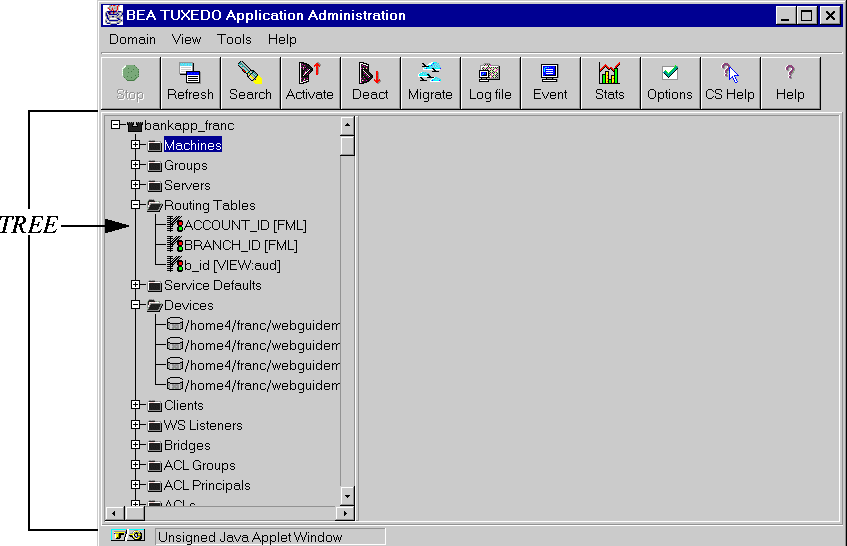This screenshot has height=546, width=847.
Task: Click the Groups folder icon
Action: click(155, 166)
